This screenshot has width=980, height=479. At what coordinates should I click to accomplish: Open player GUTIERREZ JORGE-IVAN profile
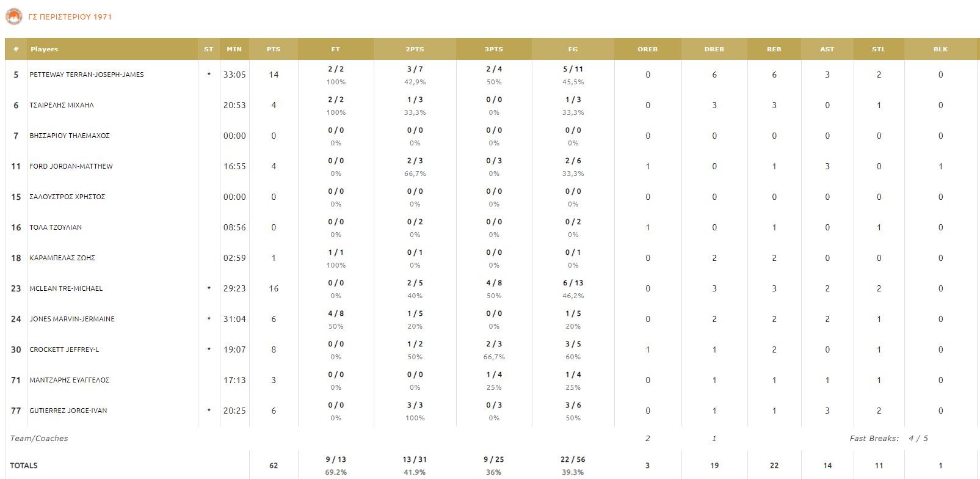(x=68, y=411)
